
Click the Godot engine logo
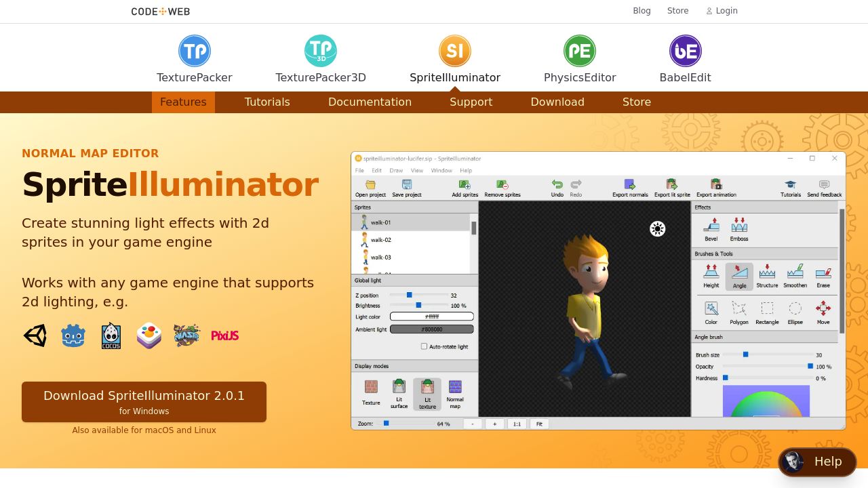[x=73, y=335]
